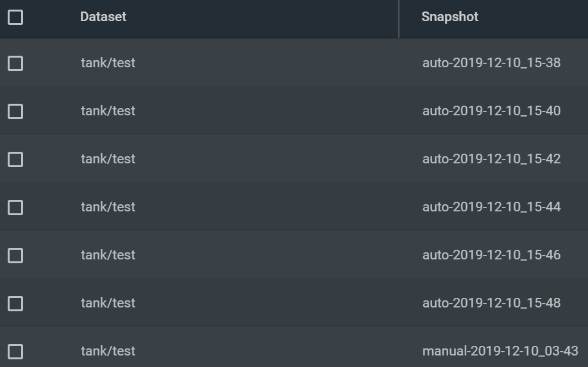Image resolution: width=588 pixels, height=367 pixels.
Task: Click tank/test dataset in first row
Action: [x=108, y=63]
